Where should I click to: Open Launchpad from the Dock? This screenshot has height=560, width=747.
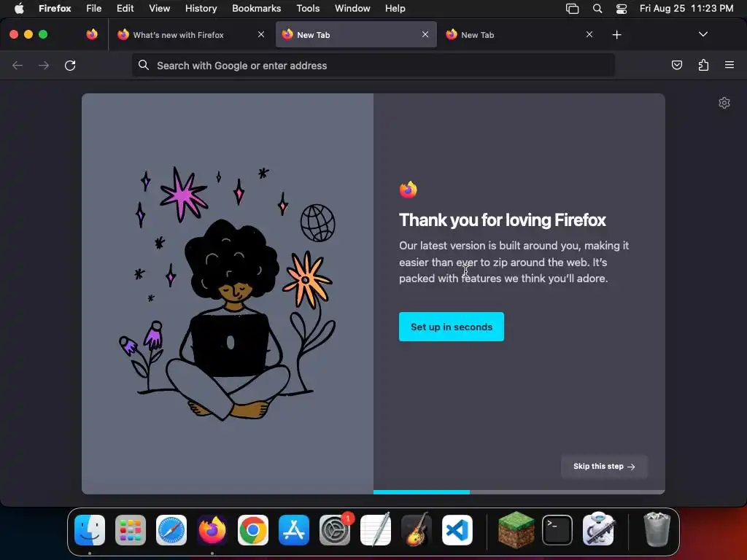tap(131, 530)
